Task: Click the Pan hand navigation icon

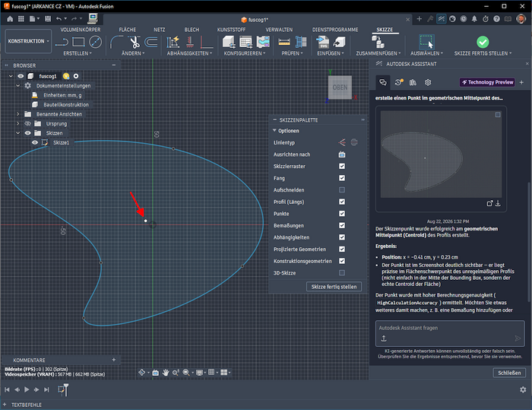Action: coord(166,373)
